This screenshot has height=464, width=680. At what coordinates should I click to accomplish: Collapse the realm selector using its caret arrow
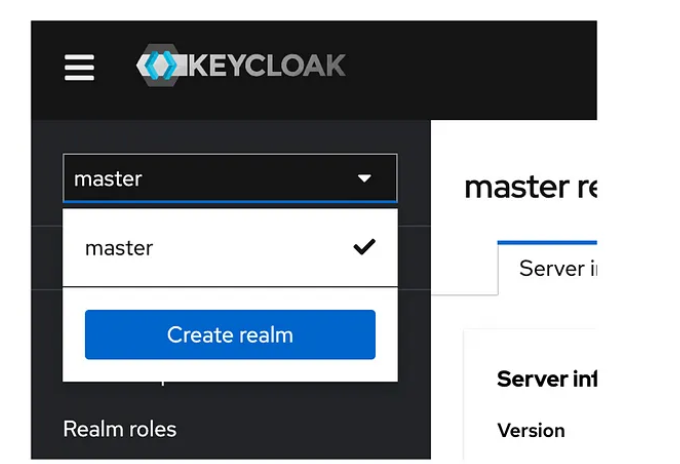coord(364,179)
